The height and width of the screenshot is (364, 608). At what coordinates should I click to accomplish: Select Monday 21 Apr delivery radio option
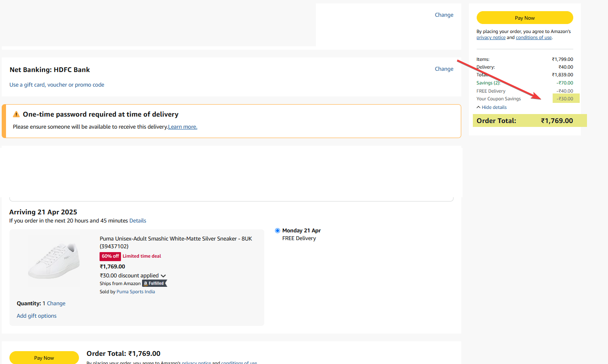(x=278, y=231)
